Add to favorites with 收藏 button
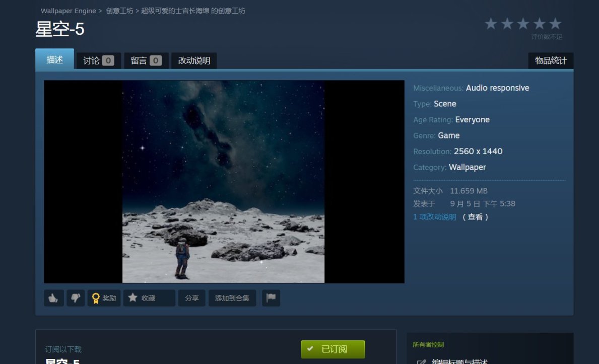 point(149,298)
